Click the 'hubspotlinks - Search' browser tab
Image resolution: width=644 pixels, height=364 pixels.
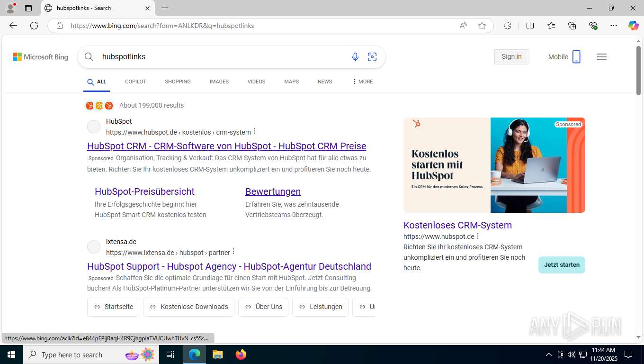point(98,8)
